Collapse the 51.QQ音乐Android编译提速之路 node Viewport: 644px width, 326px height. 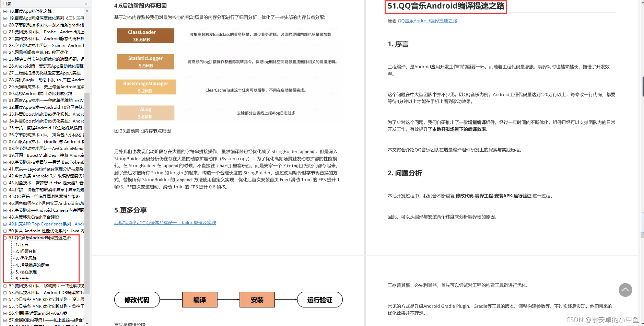click(5, 238)
